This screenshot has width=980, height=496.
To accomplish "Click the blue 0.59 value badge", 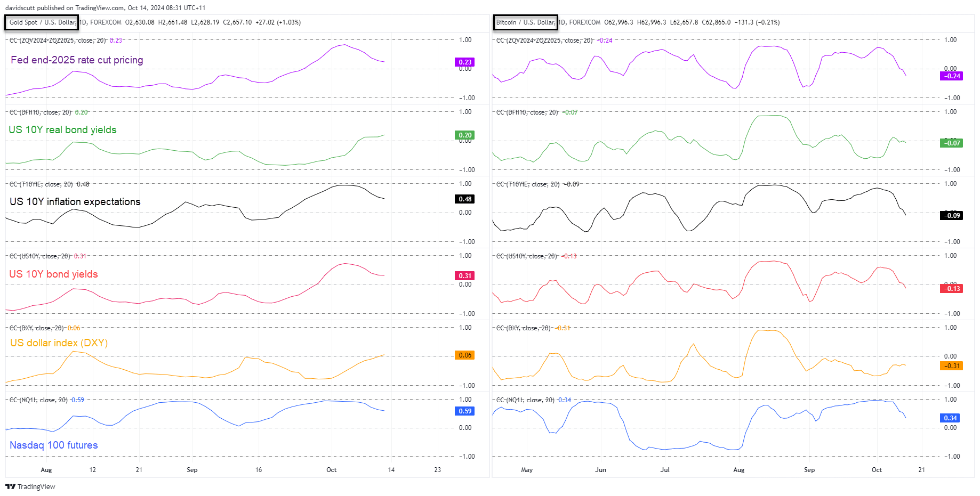I will 465,411.
